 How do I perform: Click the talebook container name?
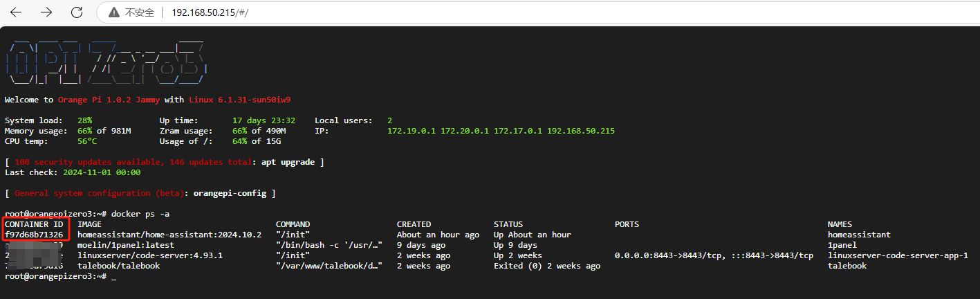click(x=847, y=266)
